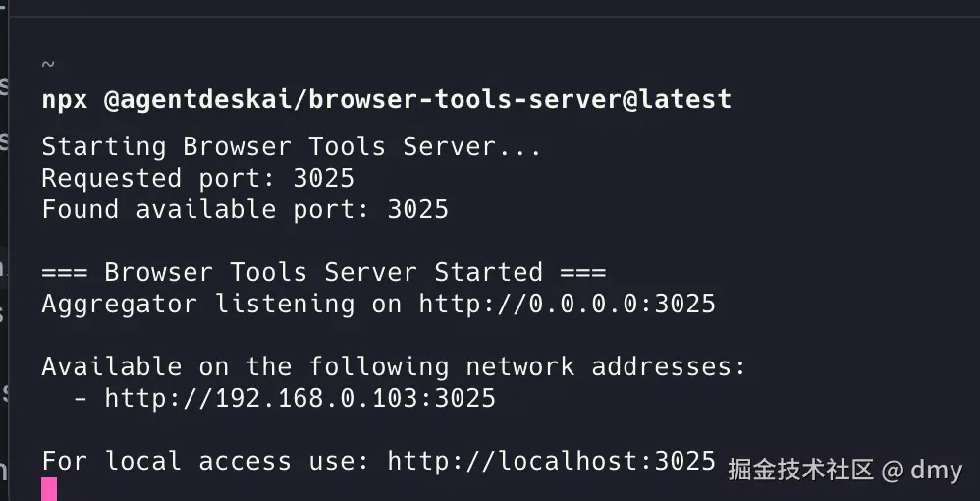Click the http://0.0.0.0:3025 aggregator URL
Screen dimensions: 980x501
[x=567, y=304]
